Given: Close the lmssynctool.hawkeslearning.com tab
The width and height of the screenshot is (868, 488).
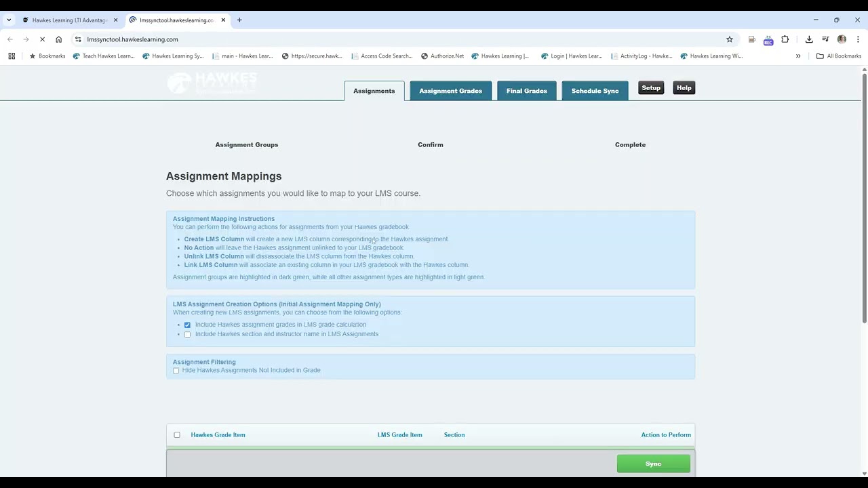Looking at the screenshot, I should [222, 20].
